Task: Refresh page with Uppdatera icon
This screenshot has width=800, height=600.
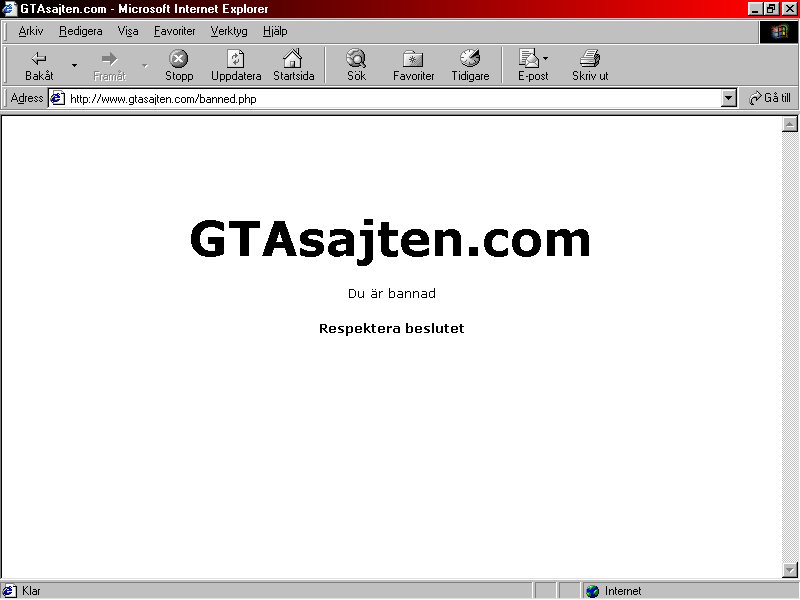Action: (x=236, y=59)
